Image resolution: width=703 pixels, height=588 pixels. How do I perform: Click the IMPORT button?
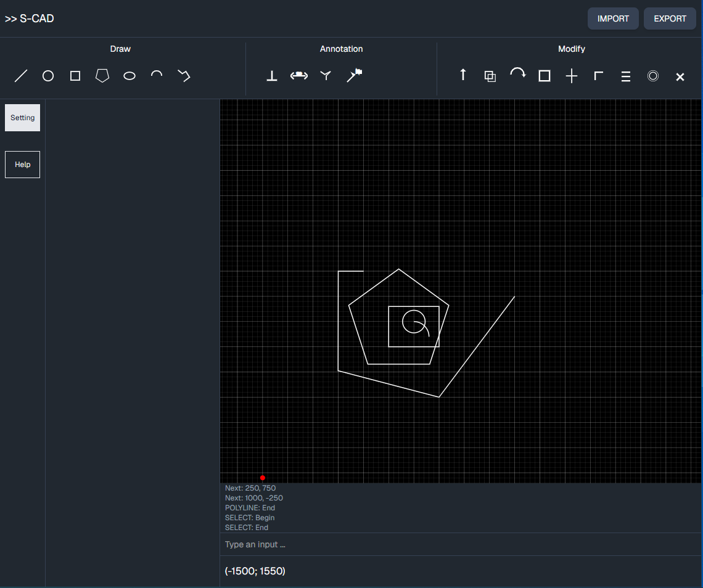click(613, 18)
